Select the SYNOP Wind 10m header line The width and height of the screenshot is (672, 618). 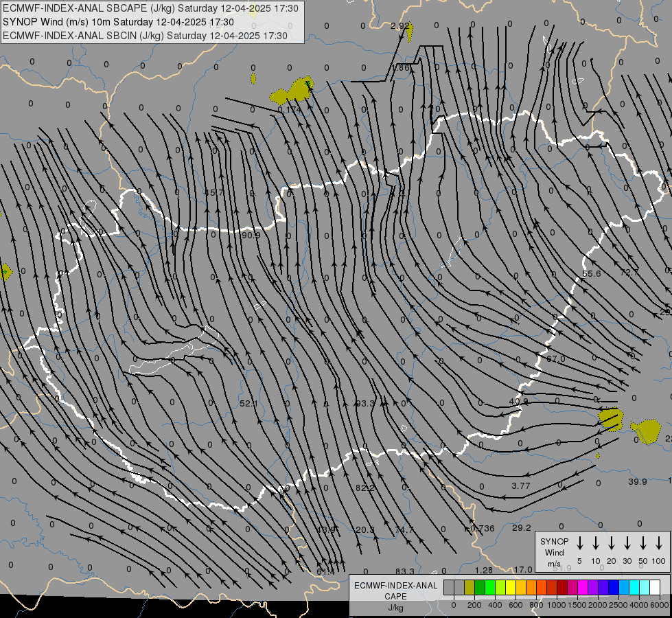(x=118, y=22)
